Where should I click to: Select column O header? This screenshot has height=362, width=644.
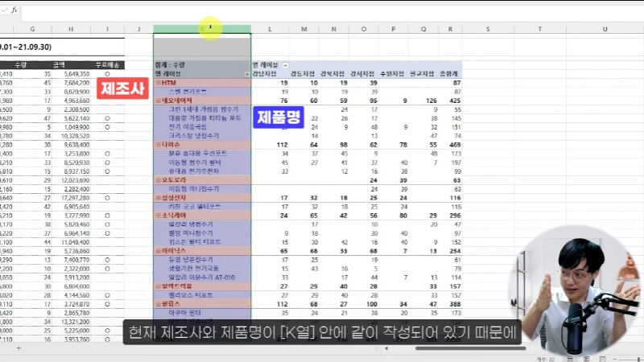click(364, 29)
